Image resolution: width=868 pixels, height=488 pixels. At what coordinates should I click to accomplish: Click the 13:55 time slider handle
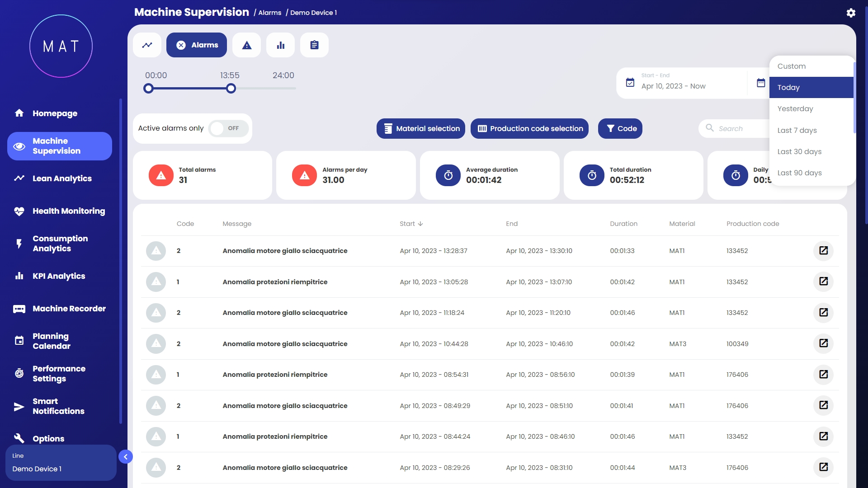coord(231,89)
